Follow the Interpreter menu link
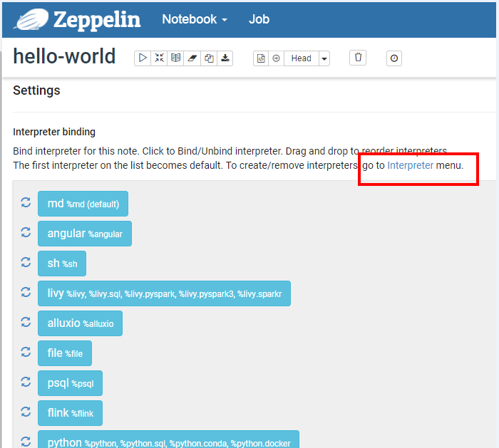Viewport: 499px width, 448px height. [x=410, y=165]
